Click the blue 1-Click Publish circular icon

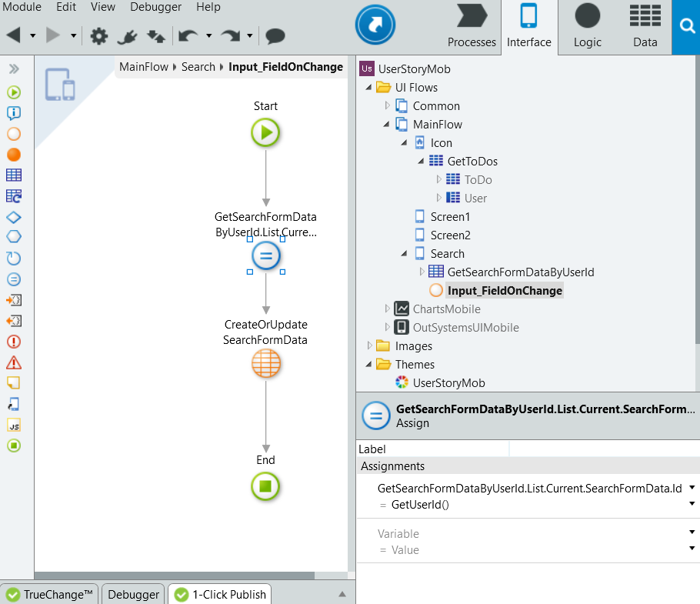click(375, 24)
